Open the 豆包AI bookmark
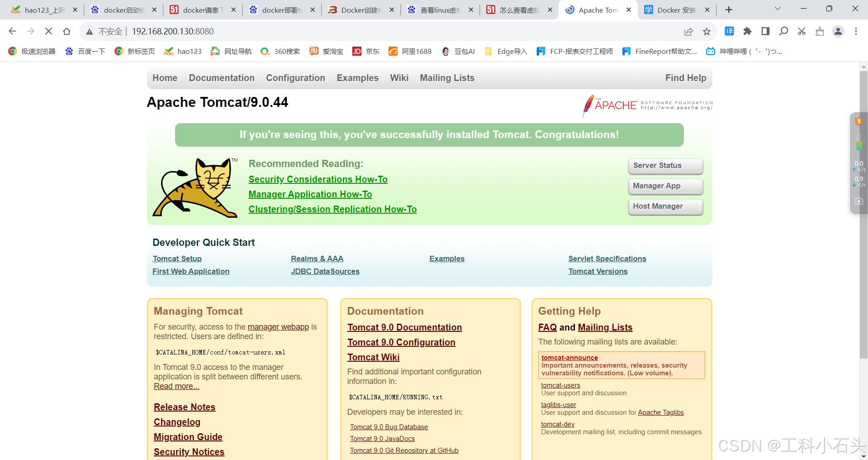The height and width of the screenshot is (460, 868). point(458,51)
